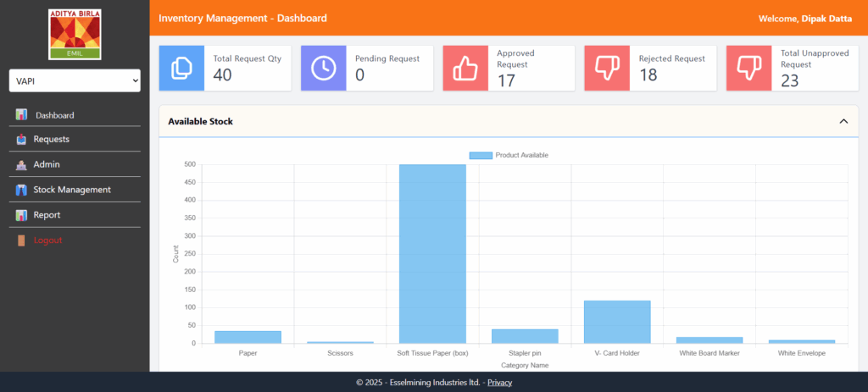868x392 pixels.
Task: Click the Privacy link in footer
Action: [x=499, y=383]
